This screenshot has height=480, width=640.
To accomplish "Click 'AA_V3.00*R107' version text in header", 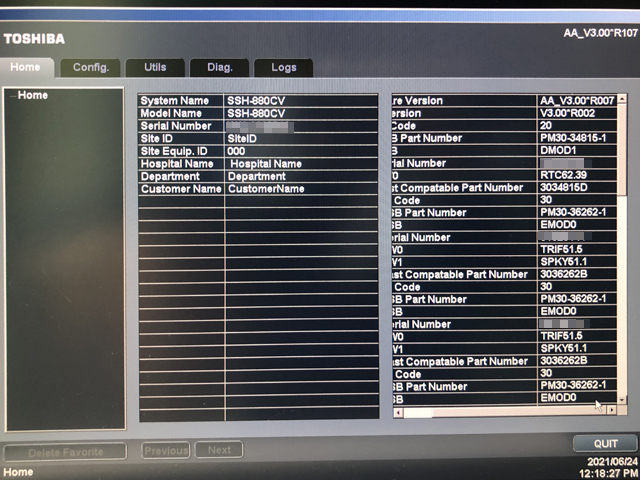I will point(600,33).
